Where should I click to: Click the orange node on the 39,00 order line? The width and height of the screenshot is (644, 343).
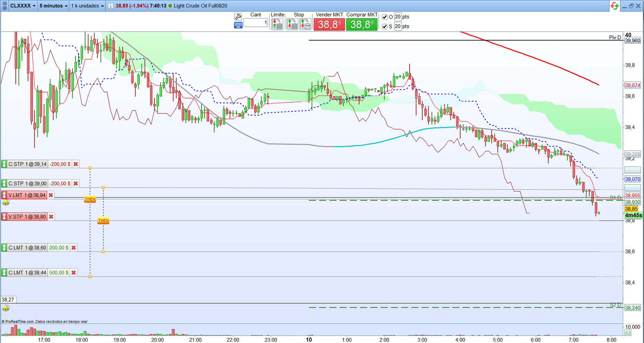point(103,188)
